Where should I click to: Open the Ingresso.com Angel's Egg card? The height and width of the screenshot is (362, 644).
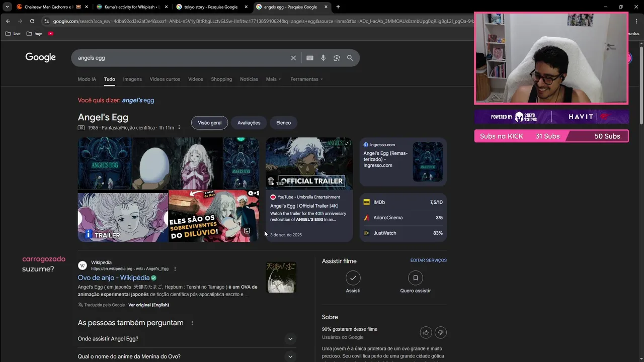[x=403, y=162]
